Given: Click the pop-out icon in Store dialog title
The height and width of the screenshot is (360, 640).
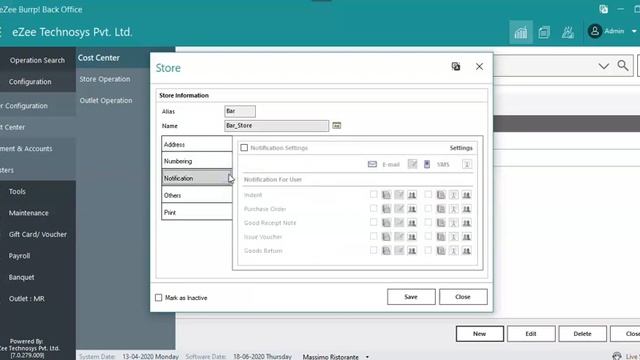Looking at the screenshot, I should [456, 67].
